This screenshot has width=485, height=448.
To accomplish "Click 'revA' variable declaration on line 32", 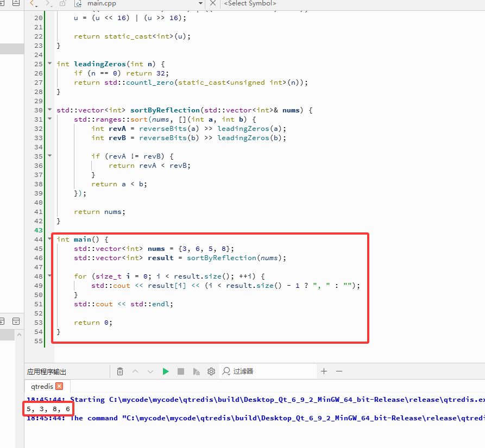I will click(x=117, y=129).
